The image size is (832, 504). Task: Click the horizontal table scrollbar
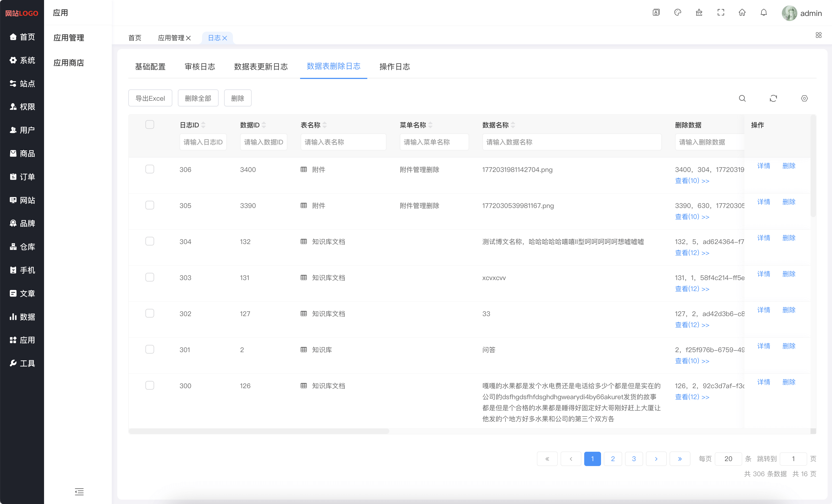click(x=259, y=431)
